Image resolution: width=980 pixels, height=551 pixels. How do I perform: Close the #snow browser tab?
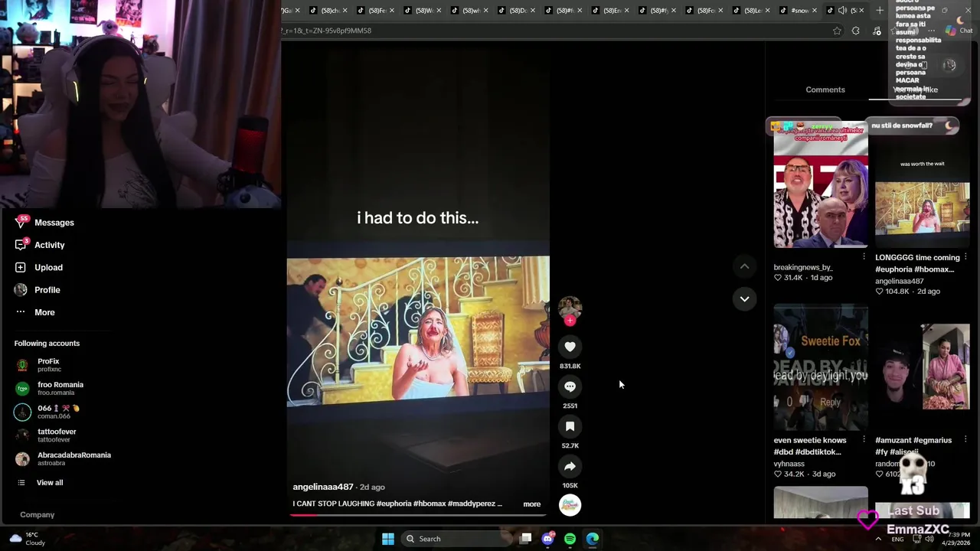pos(815,10)
